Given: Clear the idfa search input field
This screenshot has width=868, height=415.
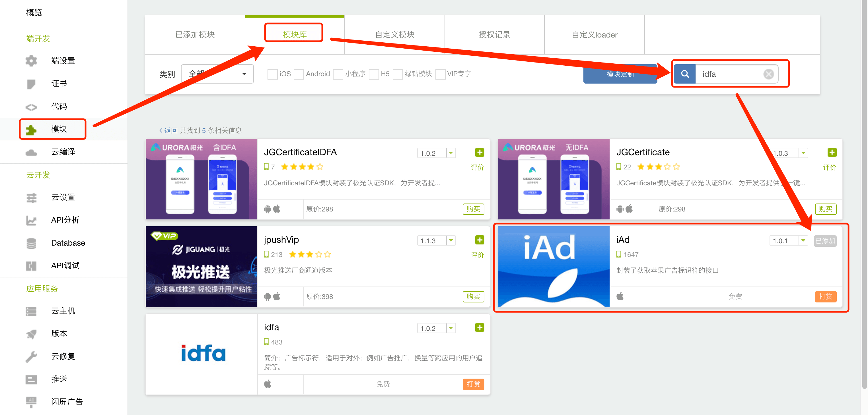Looking at the screenshot, I should (x=769, y=74).
